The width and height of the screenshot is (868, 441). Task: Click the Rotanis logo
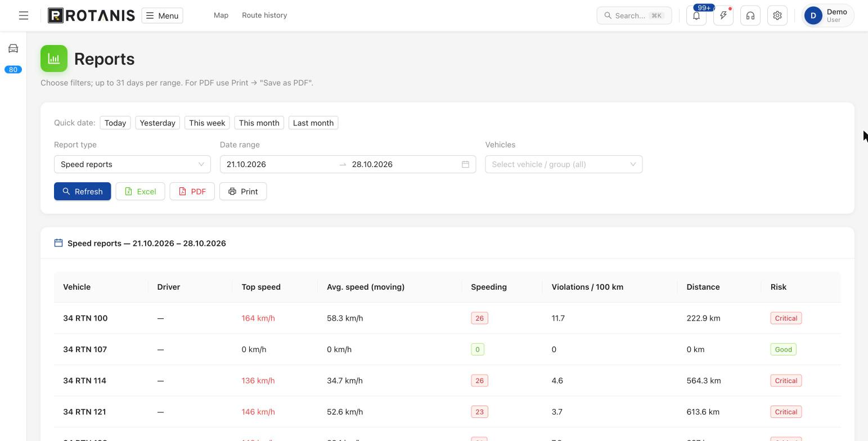click(x=91, y=15)
